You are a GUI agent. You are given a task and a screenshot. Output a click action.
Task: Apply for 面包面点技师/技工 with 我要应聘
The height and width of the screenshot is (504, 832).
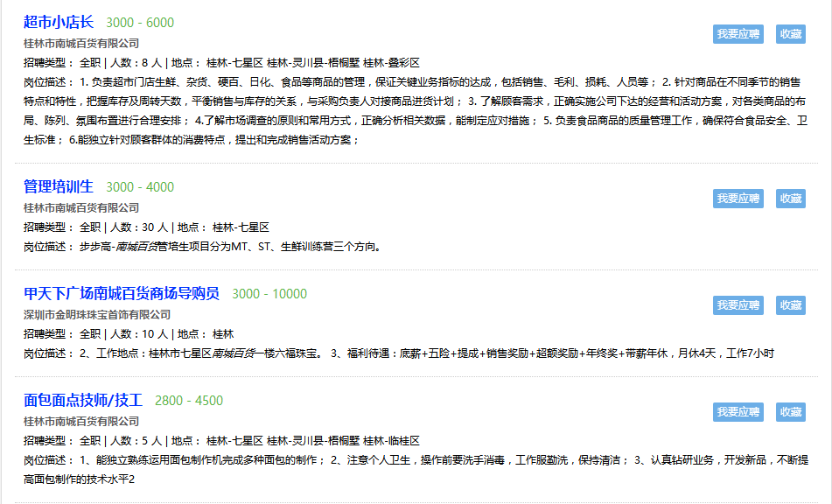coord(738,412)
